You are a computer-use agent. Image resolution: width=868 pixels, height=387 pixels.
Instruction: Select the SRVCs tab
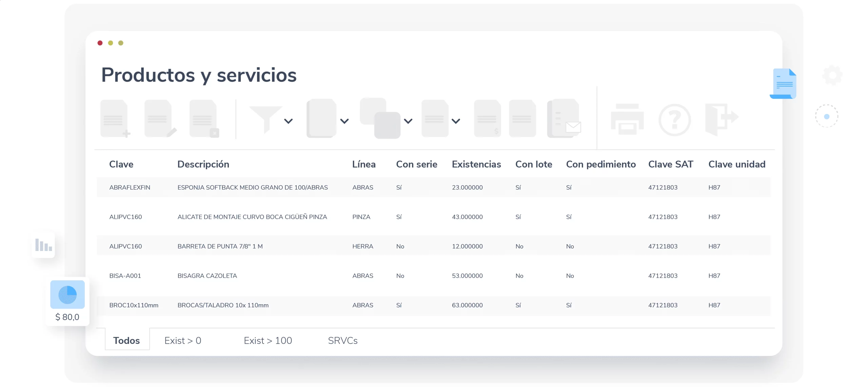coord(342,340)
